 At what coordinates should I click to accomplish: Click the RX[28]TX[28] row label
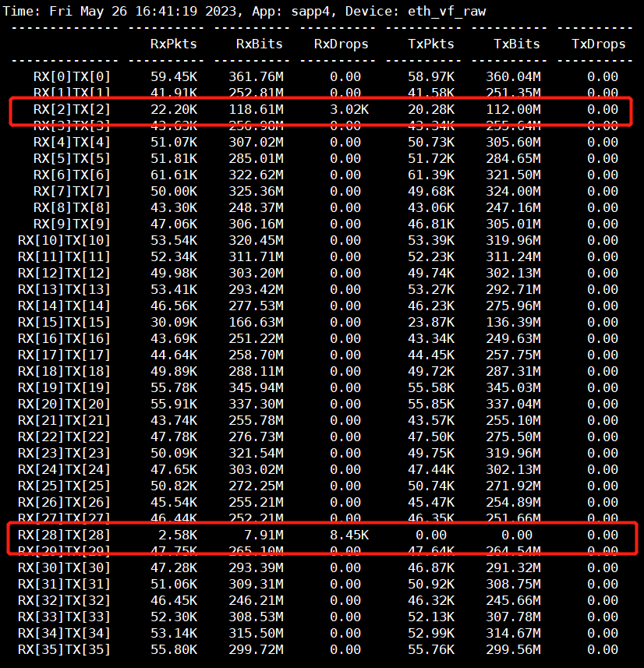click(x=64, y=535)
